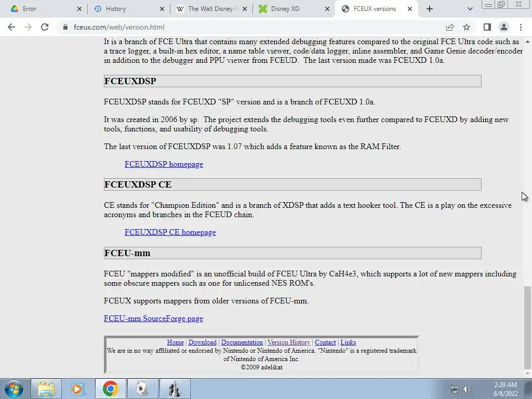Go back to the previous page

pos(11,27)
